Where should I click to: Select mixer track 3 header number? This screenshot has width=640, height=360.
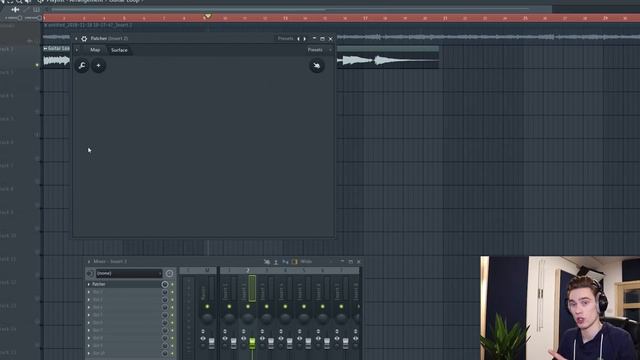(267, 271)
